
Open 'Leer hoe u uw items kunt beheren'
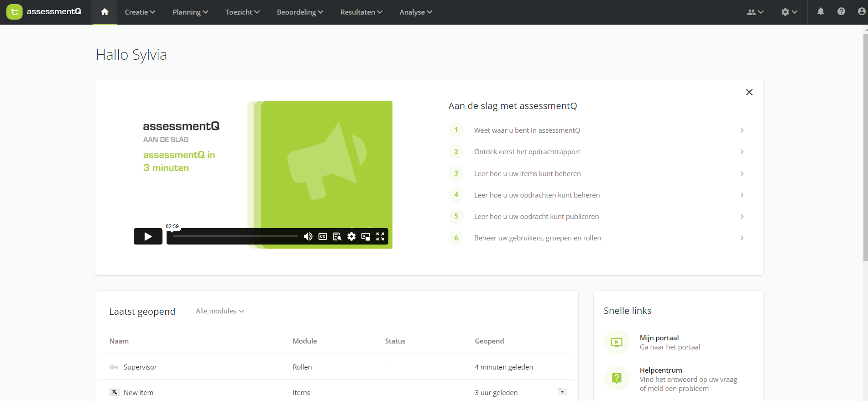coord(528,174)
